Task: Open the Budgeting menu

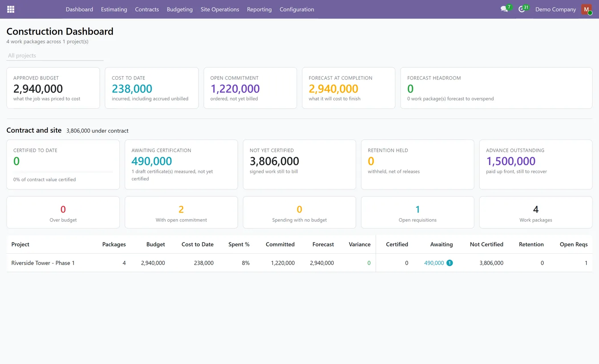Action: click(x=180, y=9)
